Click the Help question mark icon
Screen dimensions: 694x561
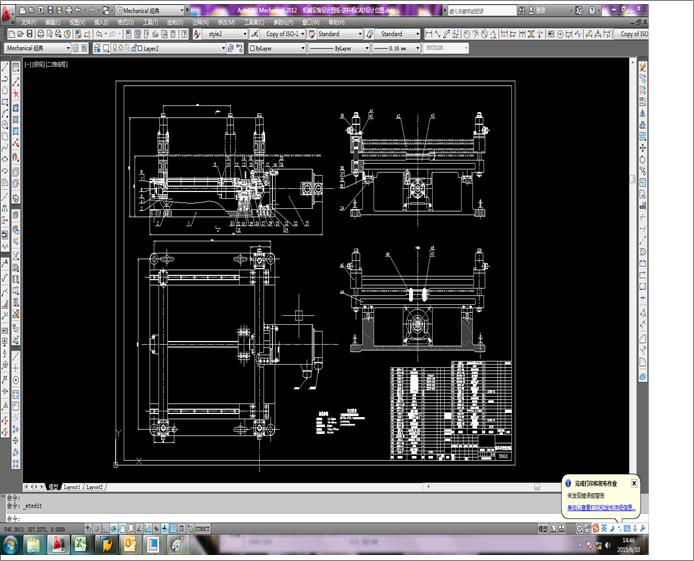[x=591, y=11]
